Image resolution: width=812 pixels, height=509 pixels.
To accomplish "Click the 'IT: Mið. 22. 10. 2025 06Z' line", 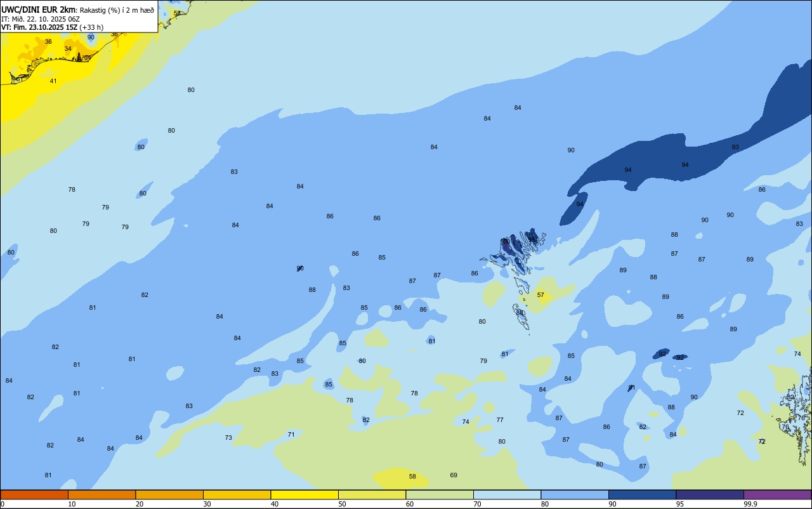I will point(41,18).
